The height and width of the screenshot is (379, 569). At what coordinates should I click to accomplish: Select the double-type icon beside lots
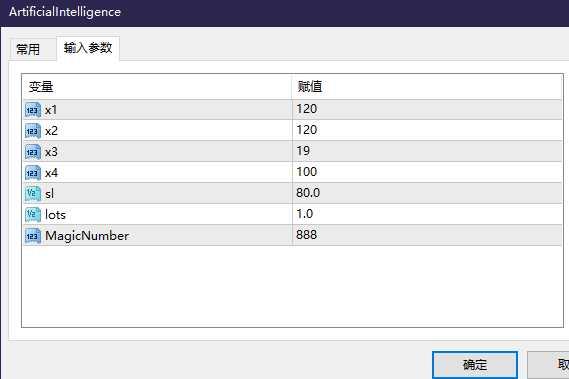click(33, 215)
